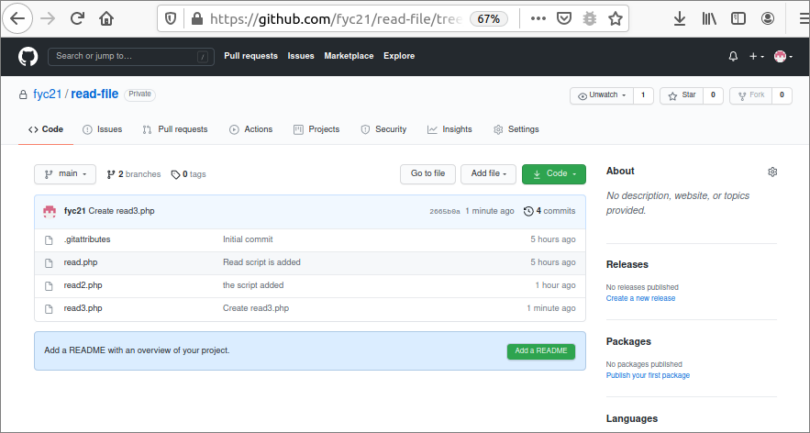The height and width of the screenshot is (433, 810).
Task: Open the Firefox account icon
Action: point(768,19)
